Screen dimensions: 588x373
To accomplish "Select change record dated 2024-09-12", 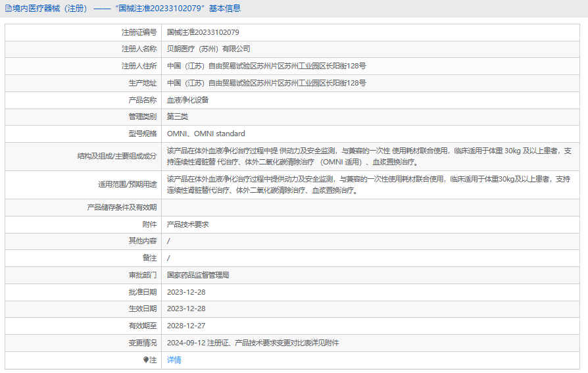I will [x=253, y=343].
